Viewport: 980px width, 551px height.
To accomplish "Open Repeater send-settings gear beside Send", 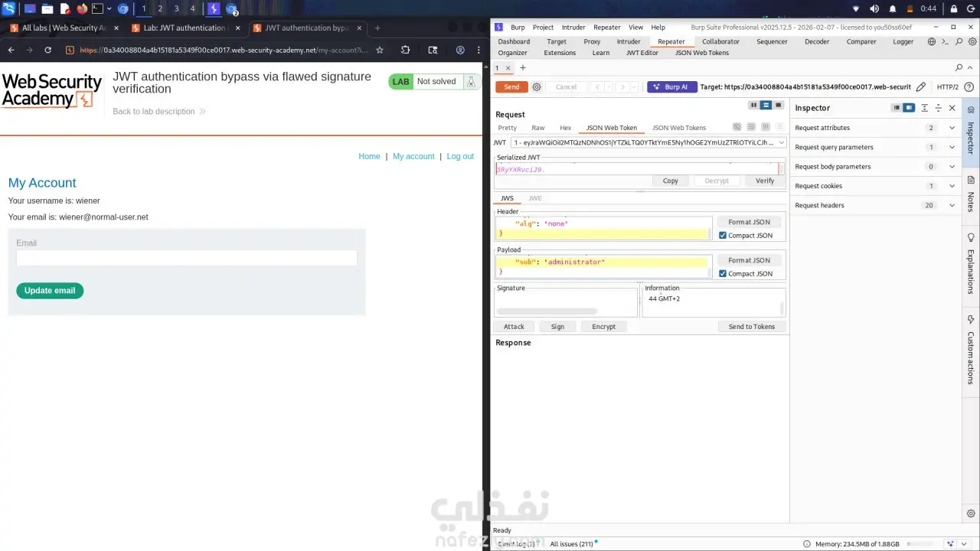I will pos(537,87).
